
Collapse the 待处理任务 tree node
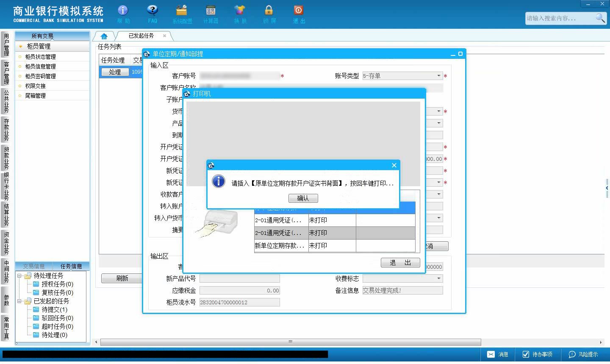coord(19,276)
